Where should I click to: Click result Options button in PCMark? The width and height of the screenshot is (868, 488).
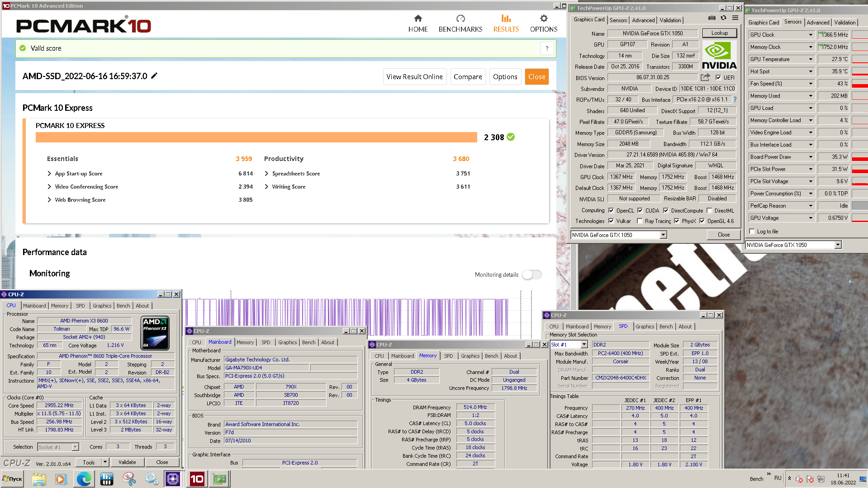click(505, 77)
